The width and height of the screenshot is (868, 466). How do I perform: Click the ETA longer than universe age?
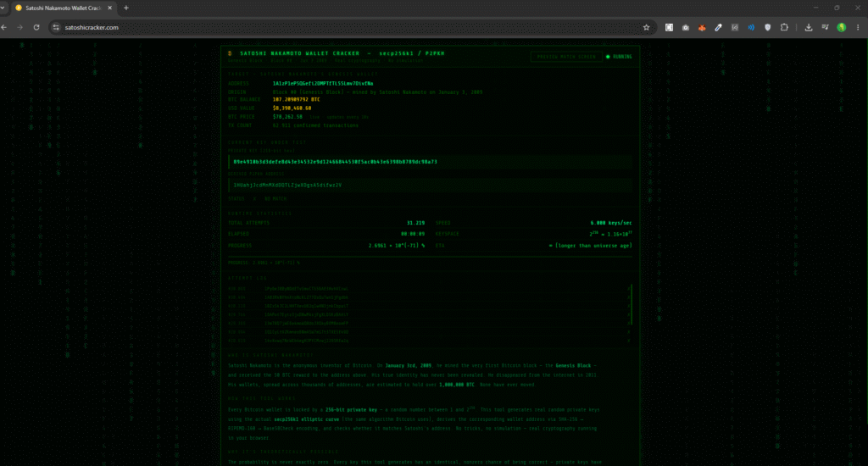click(590, 246)
